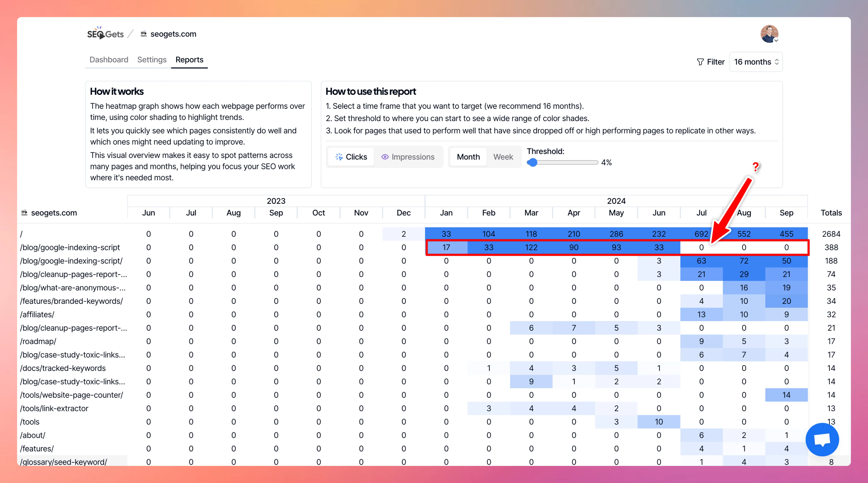868x483 pixels.
Task: Open the Dashboard tab
Action: pyautogui.click(x=109, y=60)
